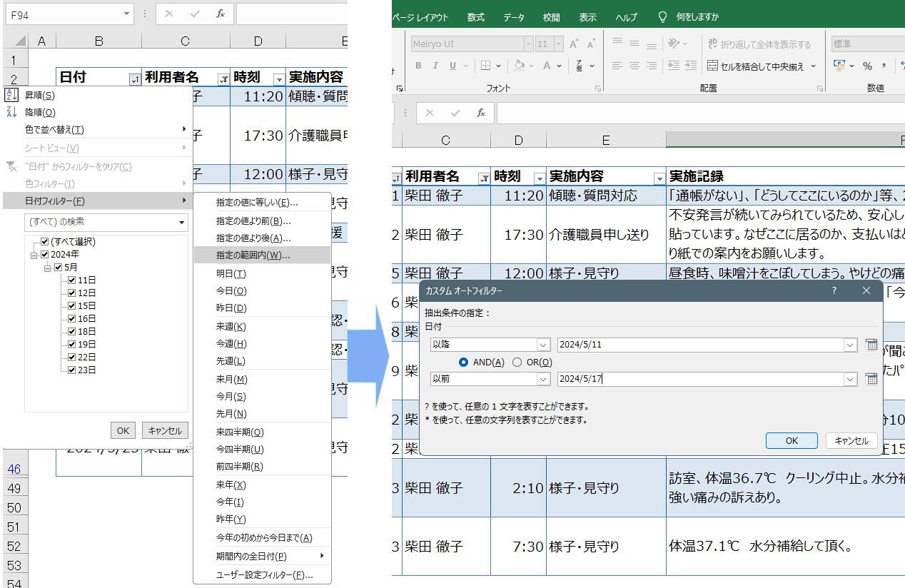Select the OR radio button
The height and width of the screenshot is (588, 905).
point(517,363)
